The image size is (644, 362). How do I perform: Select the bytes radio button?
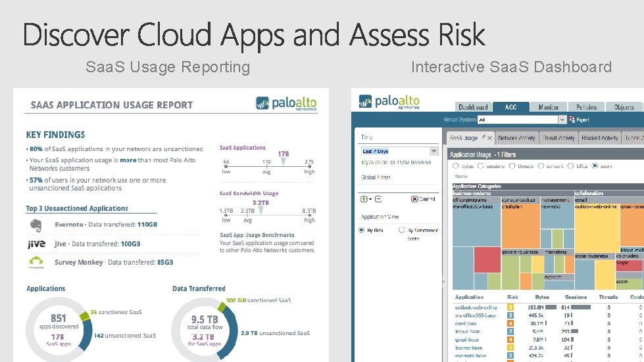click(455, 166)
